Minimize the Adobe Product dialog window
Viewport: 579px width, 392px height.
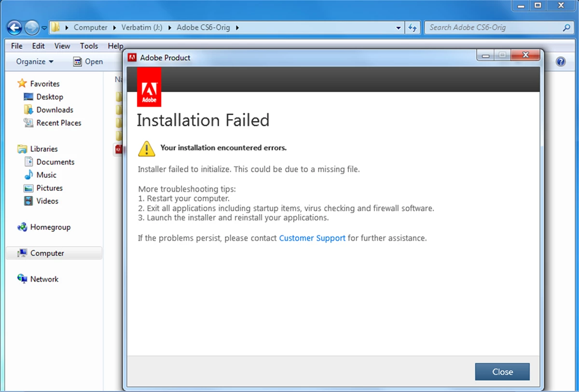tap(485, 55)
